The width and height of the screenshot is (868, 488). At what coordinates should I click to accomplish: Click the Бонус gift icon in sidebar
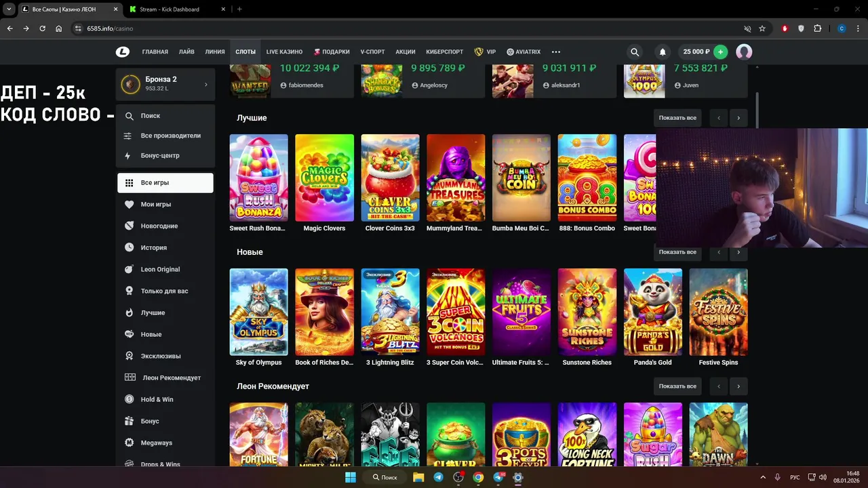(129, 421)
